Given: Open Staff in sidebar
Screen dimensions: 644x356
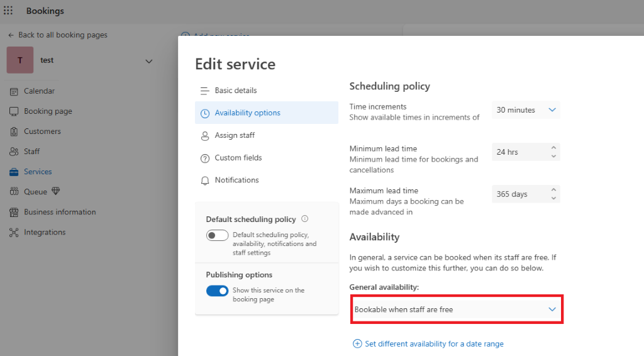Looking at the screenshot, I should tap(31, 152).
